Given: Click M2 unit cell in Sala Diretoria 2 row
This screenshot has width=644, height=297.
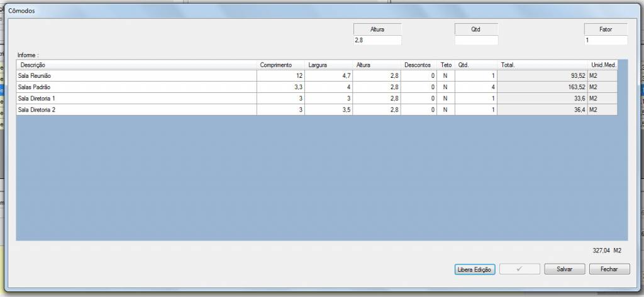Looking at the screenshot, I should 602,109.
